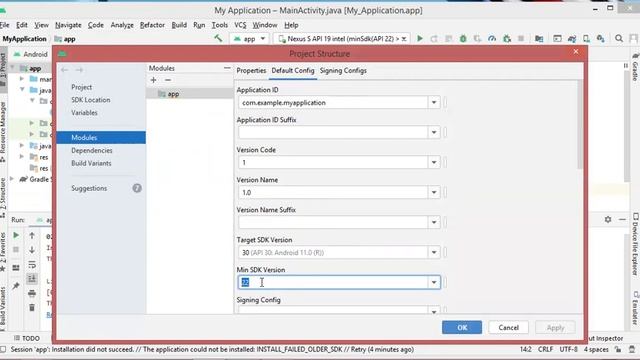Image resolution: width=640 pixels, height=360 pixels.
Task: Click the Apply Changes icon
Action: tap(434, 38)
